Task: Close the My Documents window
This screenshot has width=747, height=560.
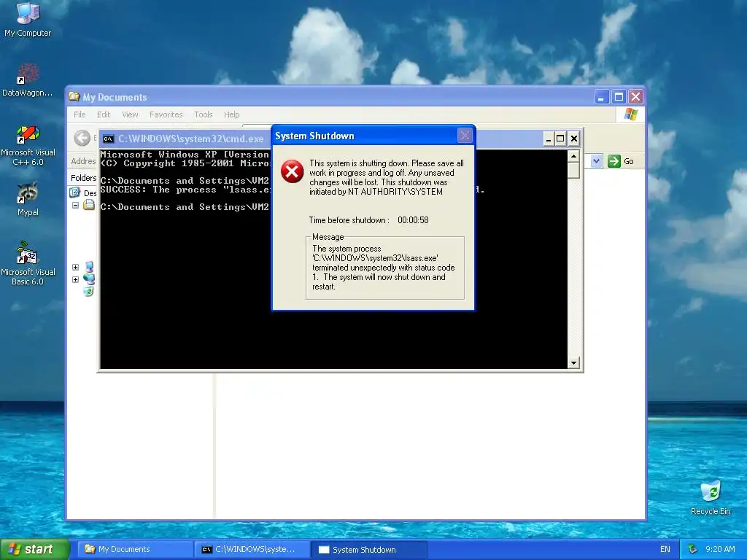Action: click(x=635, y=97)
